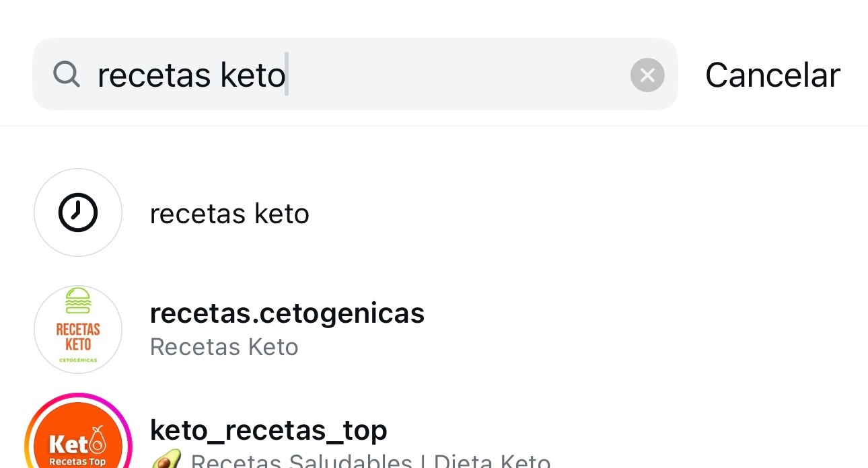Open the keto_recetas_top username result
Image resolution: width=868 pixels, height=468 pixels.
pyautogui.click(x=268, y=430)
